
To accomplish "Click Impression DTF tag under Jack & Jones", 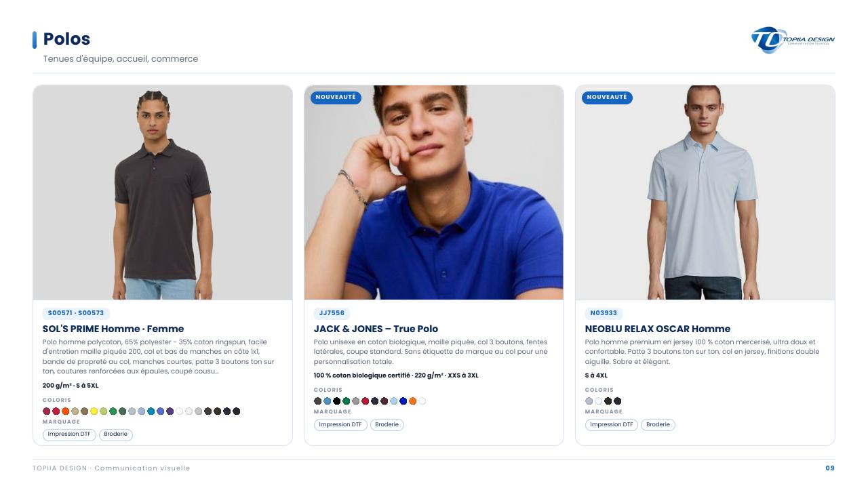I will coord(340,425).
